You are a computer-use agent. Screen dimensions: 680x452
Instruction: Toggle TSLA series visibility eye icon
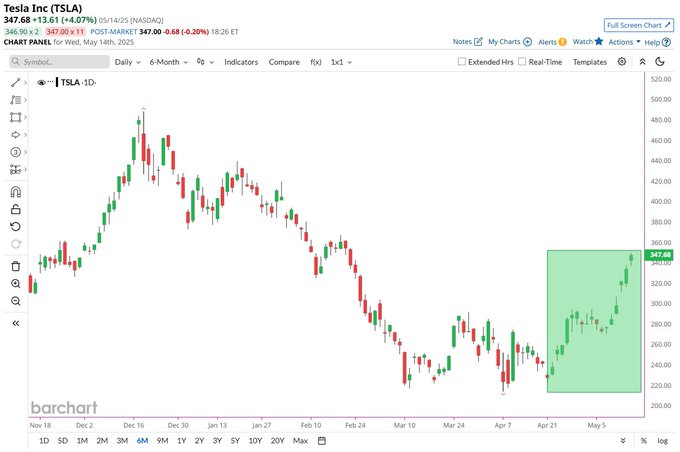pos(41,82)
